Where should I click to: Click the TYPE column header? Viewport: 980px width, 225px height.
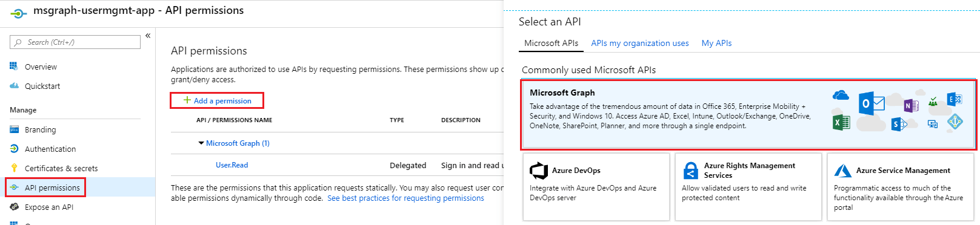[397, 120]
